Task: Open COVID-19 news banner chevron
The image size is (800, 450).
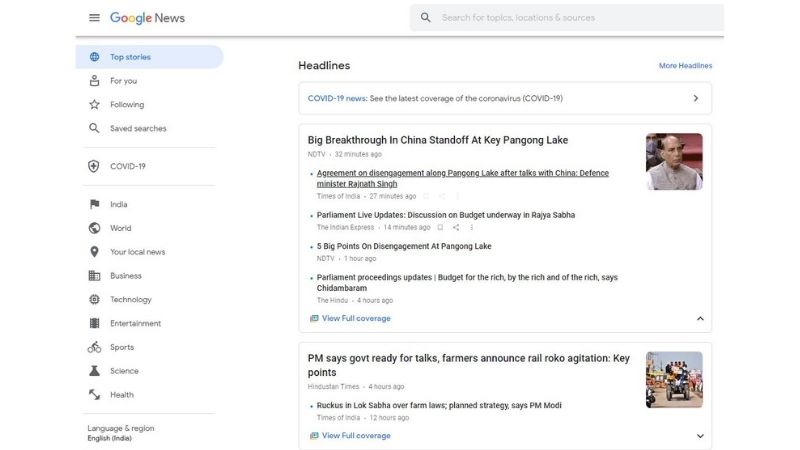Action: tap(696, 98)
